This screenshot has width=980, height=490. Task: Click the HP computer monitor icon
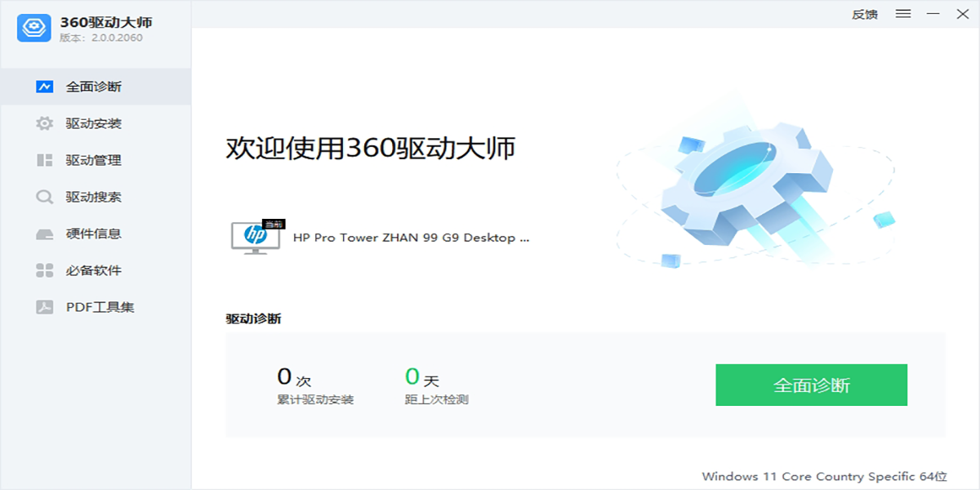256,237
